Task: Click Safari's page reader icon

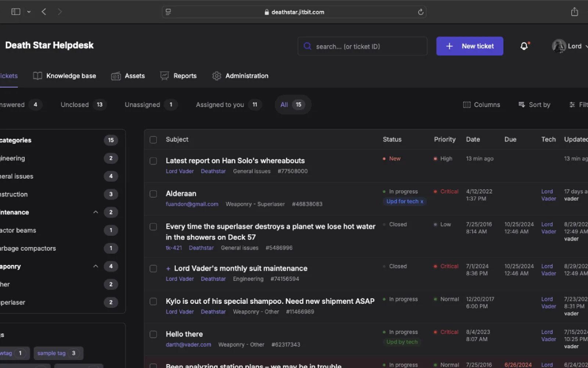Action: coord(168,12)
